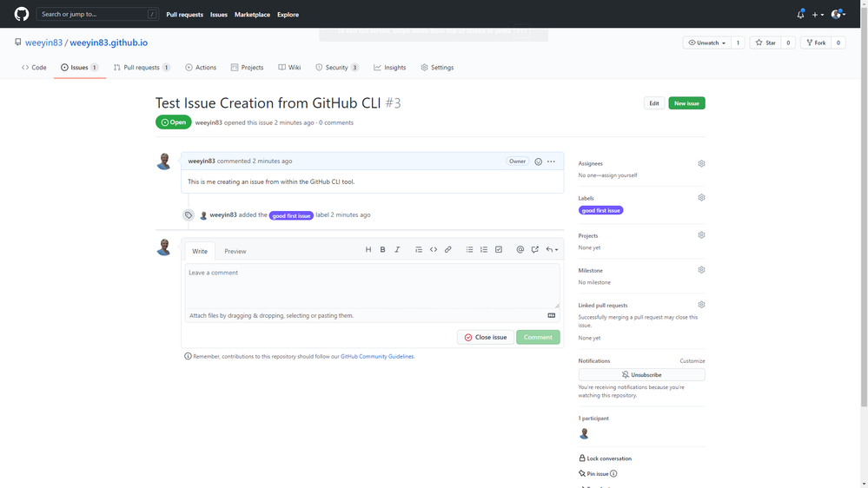Mention a user with the @ icon

(x=520, y=249)
